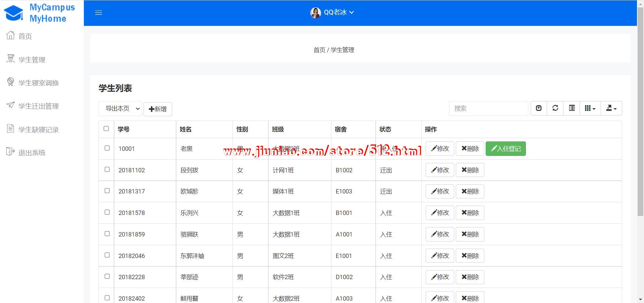Screen dimensions: 644x303
Task: Click the 删除 button for student 20181102
Action: pyautogui.click(x=470, y=170)
